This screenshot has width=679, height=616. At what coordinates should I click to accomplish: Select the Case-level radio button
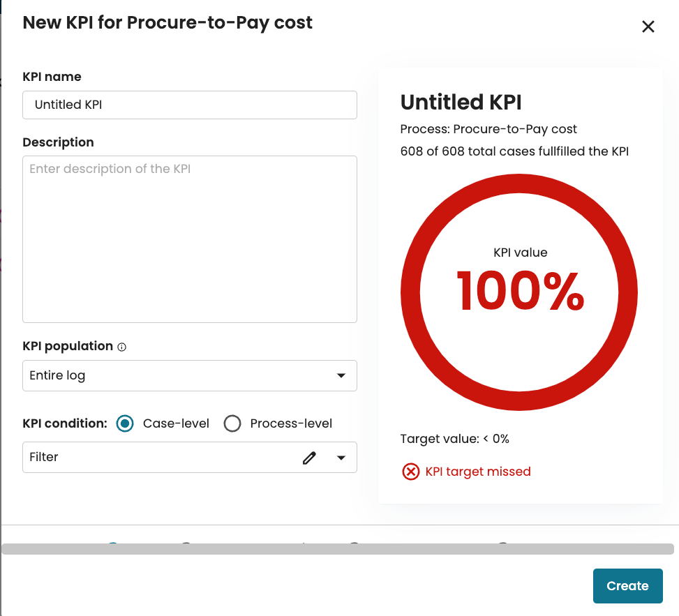pyautogui.click(x=125, y=423)
